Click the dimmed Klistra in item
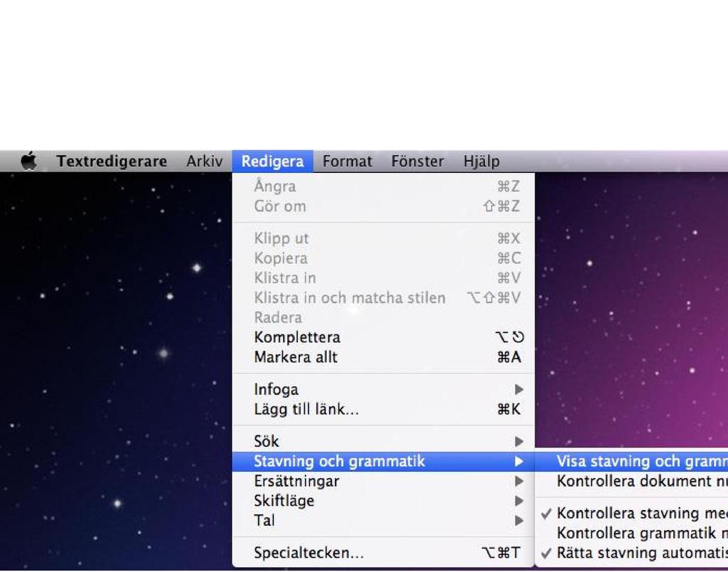 click(383, 278)
